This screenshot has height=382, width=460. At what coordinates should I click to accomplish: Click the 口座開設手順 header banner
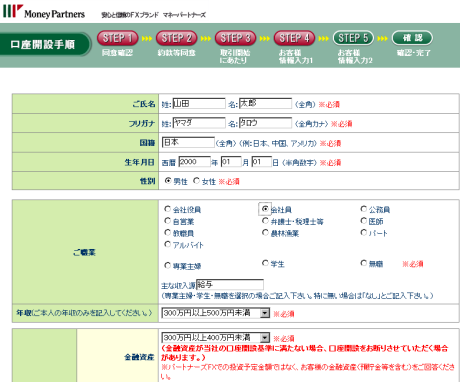[45, 44]
